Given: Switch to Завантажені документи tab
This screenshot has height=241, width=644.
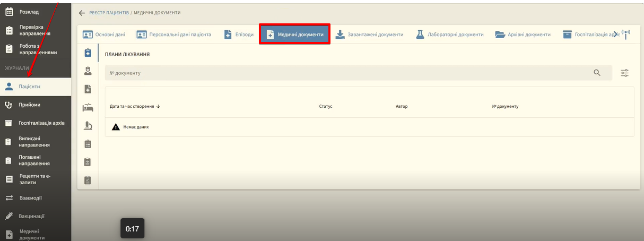Looking at the screenshot, I should [x=370, y=35].
